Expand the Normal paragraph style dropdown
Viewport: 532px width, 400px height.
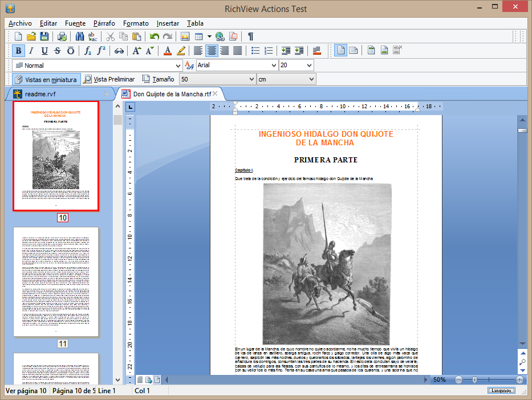178,66
